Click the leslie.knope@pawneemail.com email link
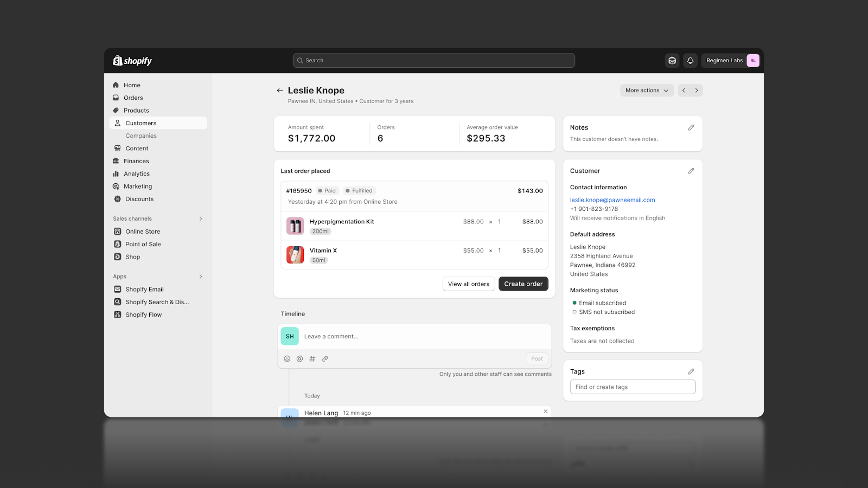Screen dimensions: 868x488 [x=612, y=200]
